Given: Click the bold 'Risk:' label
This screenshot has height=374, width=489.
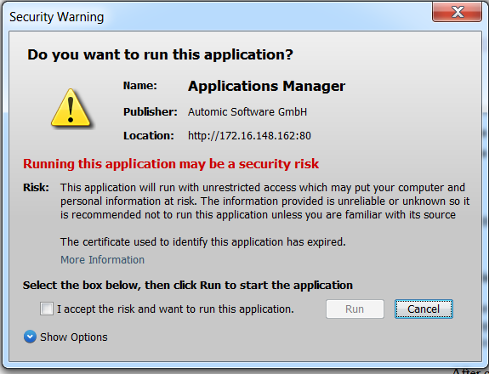Looking at the screenshot, I should point(36,187).
